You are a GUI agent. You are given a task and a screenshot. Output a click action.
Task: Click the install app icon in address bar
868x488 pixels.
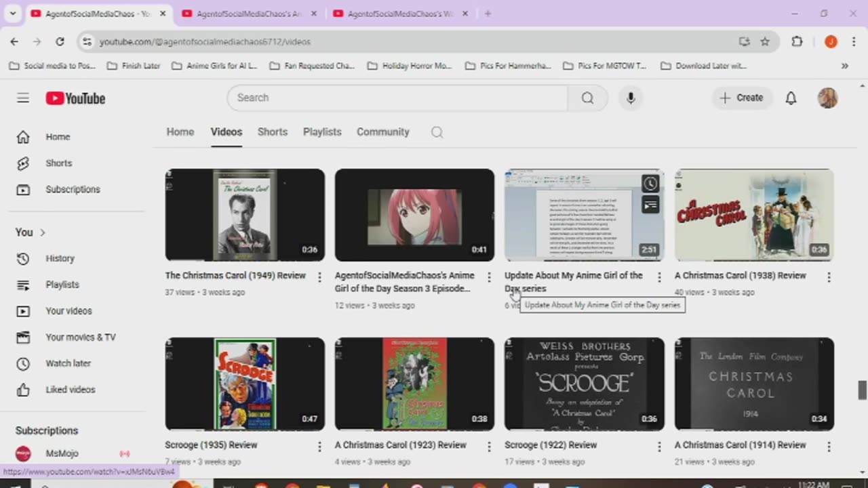[745, 41]
